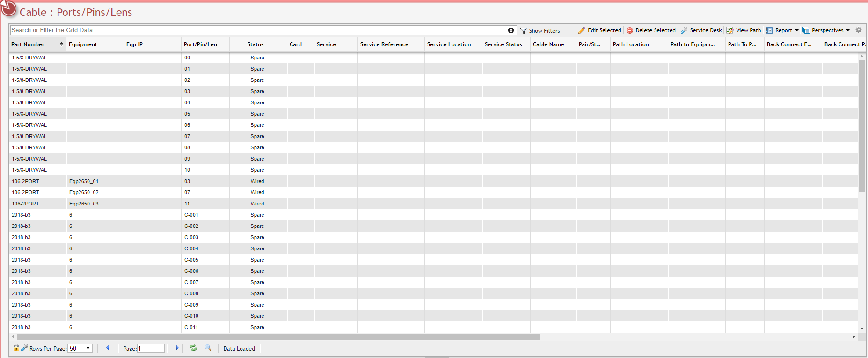Click Edit Selected button
The image size is (868, 358).
tap(600, 30)
